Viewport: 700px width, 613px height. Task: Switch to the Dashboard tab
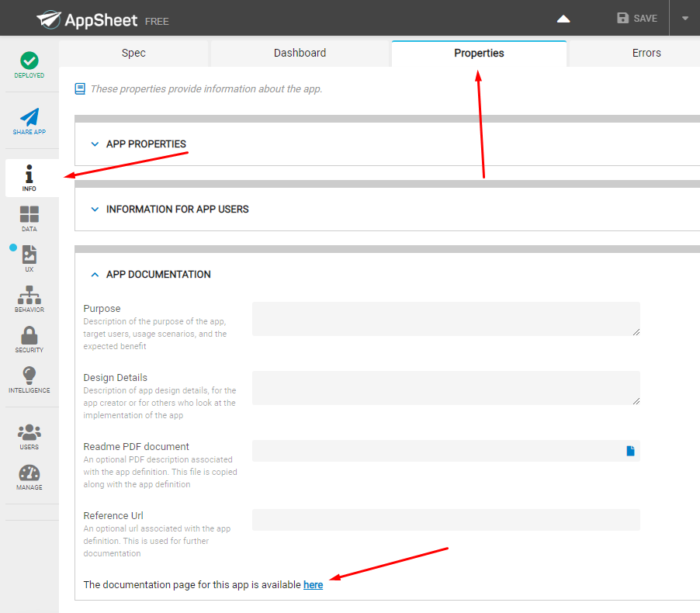click(300, 53)
